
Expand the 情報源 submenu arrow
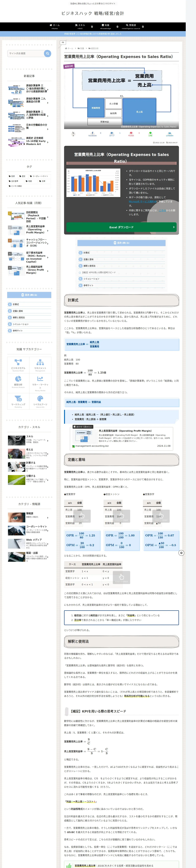(x=143, y=27)
